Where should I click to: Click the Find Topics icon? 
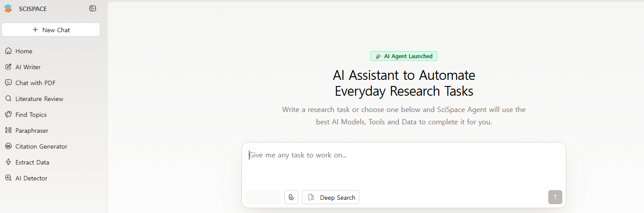(8, 115)
